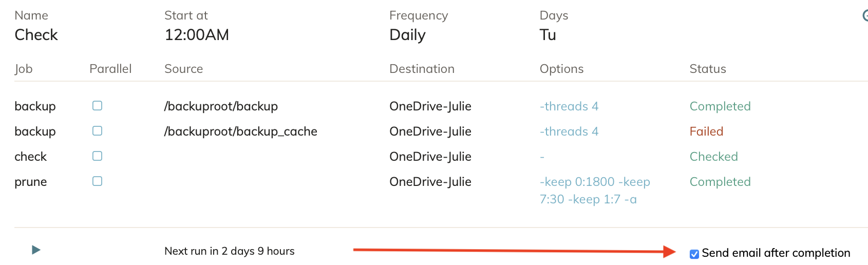Open Completed status of prune job

tap(720, 182)
